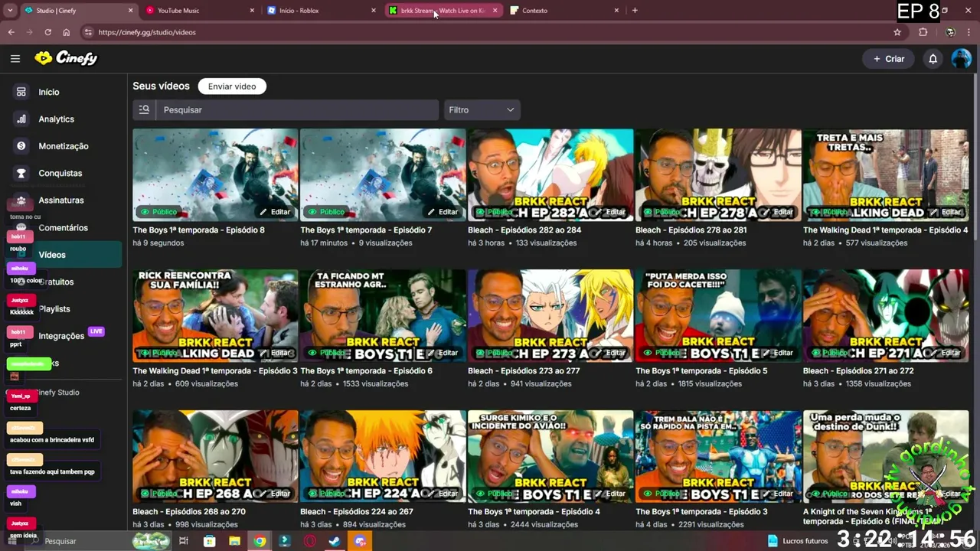Open The Walking Dead Episódio 3 thumbnail

tap(215, 315)
